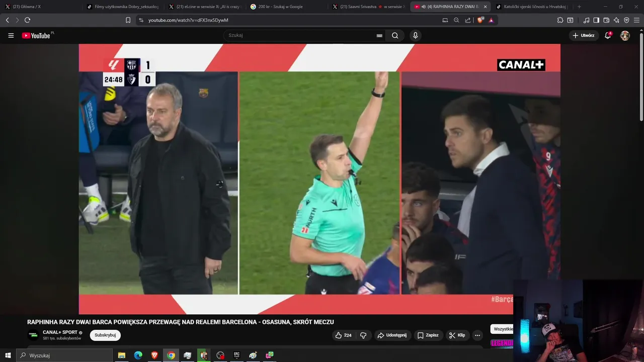
Task: Open the on-screen keyboard icon in search box
Action: [379, 36]
